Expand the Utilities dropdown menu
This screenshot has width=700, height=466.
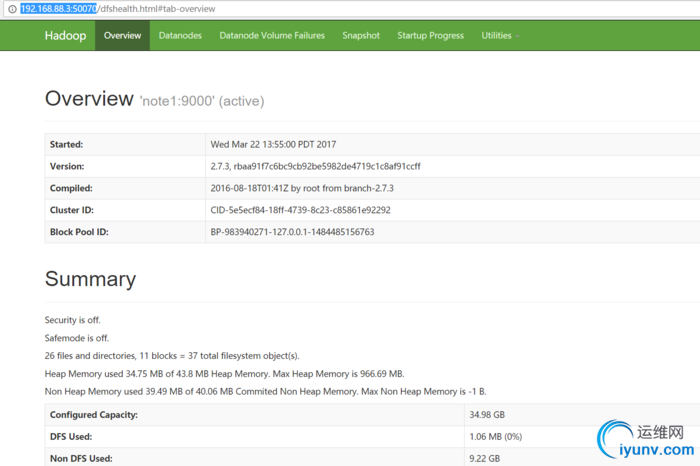pyautogui.click(x=500, y=36)
